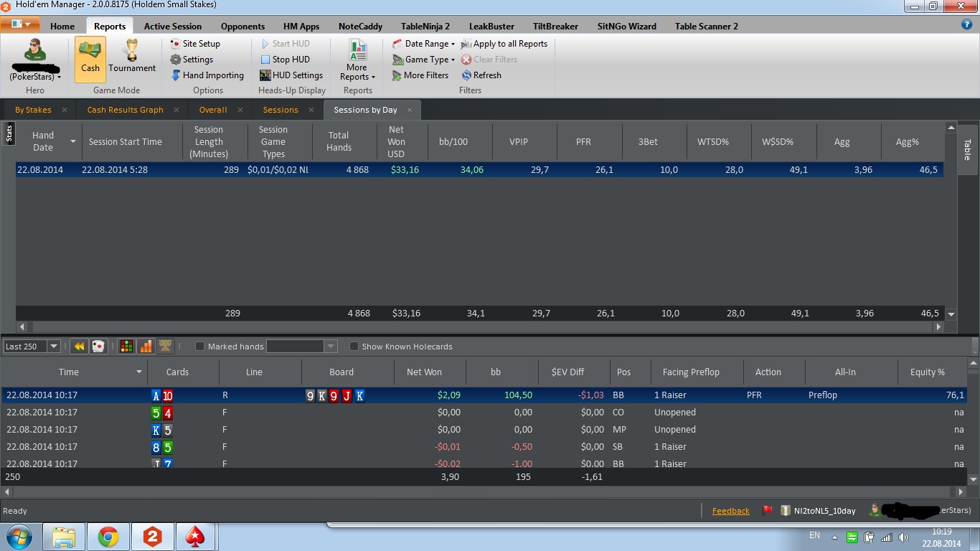Open Google Chrome from taskbar
This screenshot has height=551, width=980.
click(108, 537)
